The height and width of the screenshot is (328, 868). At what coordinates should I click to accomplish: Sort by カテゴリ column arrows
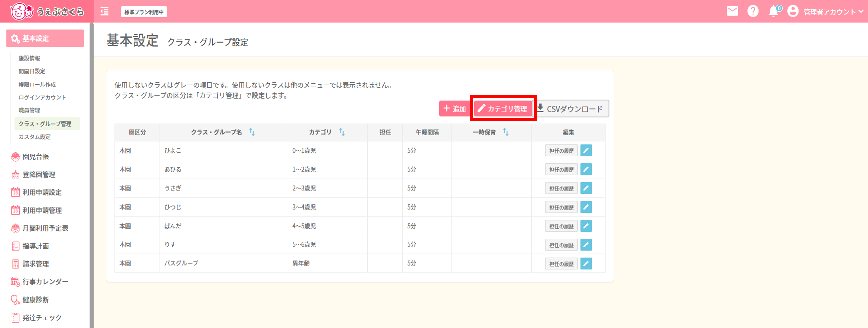[x=342, y=132]
